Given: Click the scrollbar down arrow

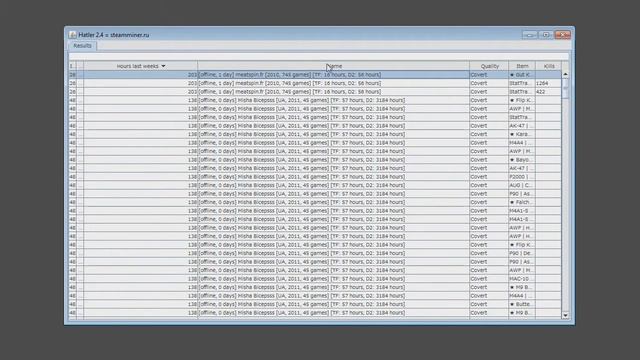Looking at the screenshot, I should 565,315.
